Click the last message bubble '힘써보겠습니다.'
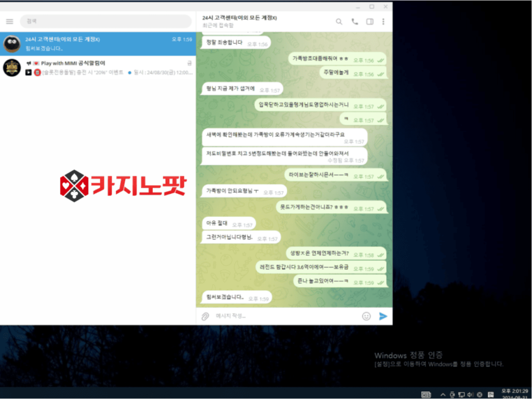 [237, 298]
